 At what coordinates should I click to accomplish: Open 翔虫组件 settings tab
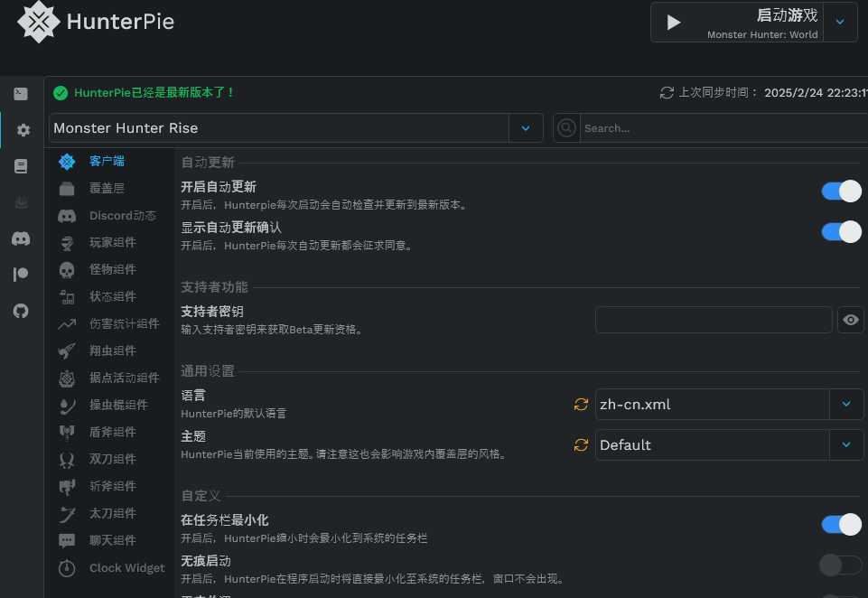click(x=109, y=351)
